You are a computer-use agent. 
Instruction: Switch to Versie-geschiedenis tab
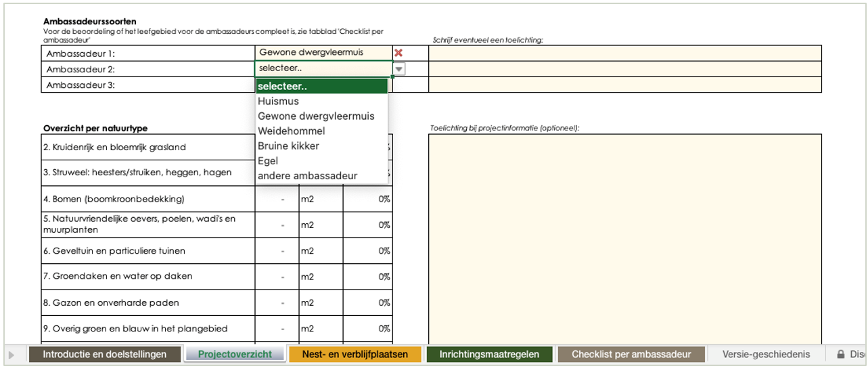[x=766, y=354]
